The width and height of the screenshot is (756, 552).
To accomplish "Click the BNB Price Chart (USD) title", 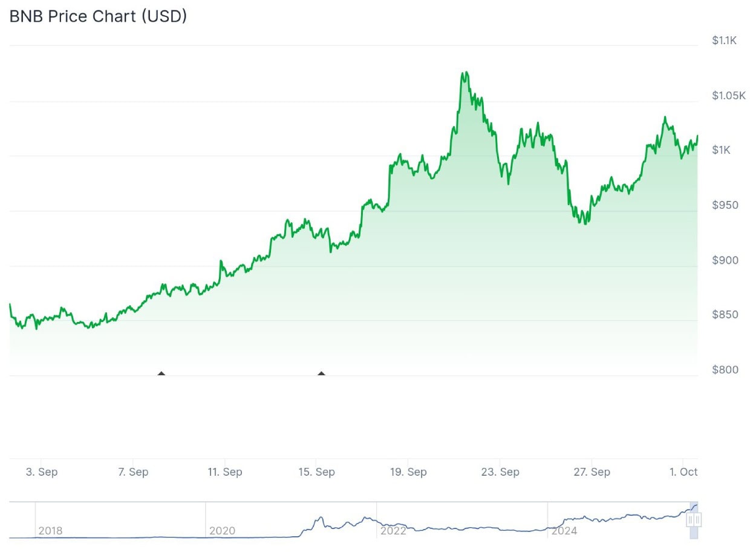I will (98, 16).
